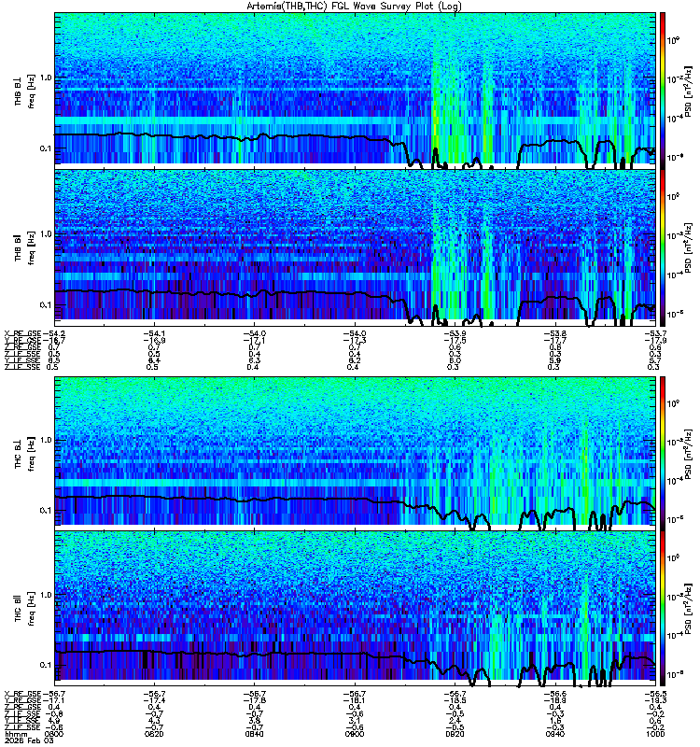This screenshot has height=747, width=700.
Task: Select the PSD color bar beside THC B∥ panel
Action: (663, 608)
